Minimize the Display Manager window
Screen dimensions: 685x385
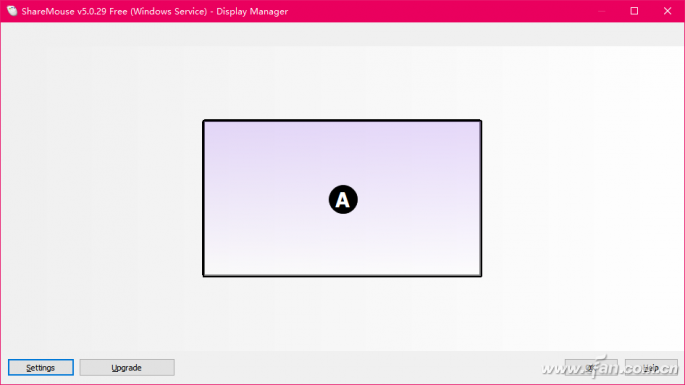(x=602, y=11)
